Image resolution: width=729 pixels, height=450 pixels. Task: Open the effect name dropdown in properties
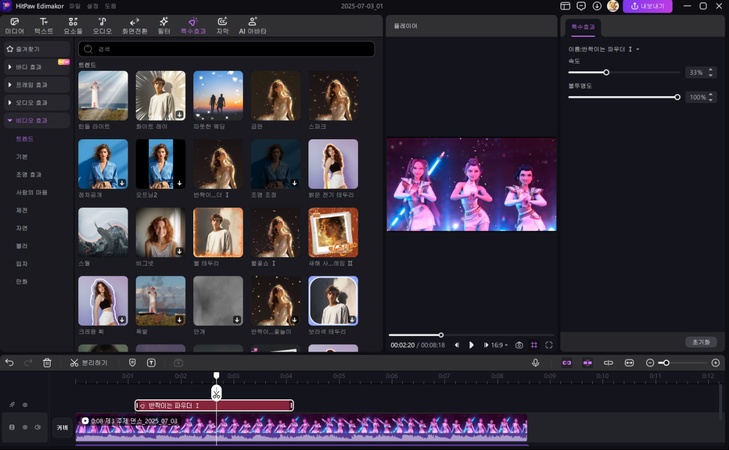click(x=638, y=49)
